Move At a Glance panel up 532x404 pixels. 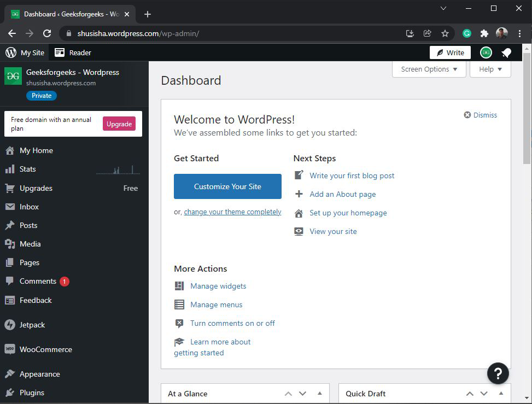pos(288,394)
